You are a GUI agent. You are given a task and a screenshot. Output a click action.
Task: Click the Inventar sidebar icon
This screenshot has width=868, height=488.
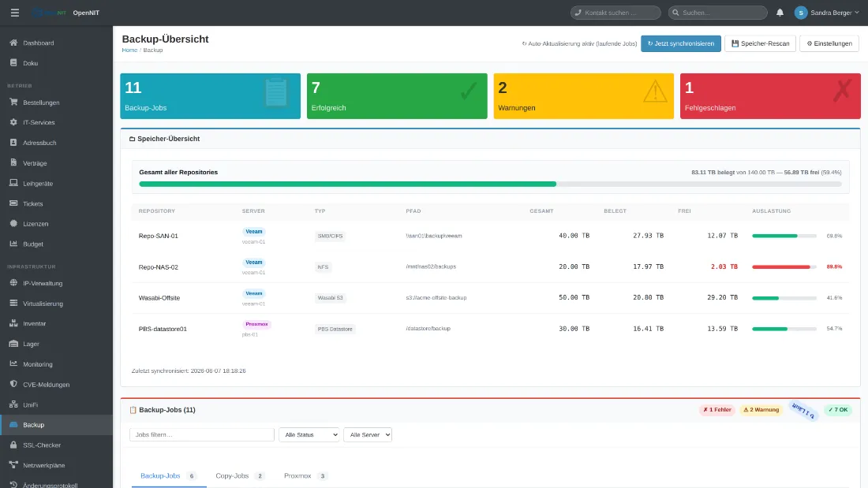coord(13,324)
